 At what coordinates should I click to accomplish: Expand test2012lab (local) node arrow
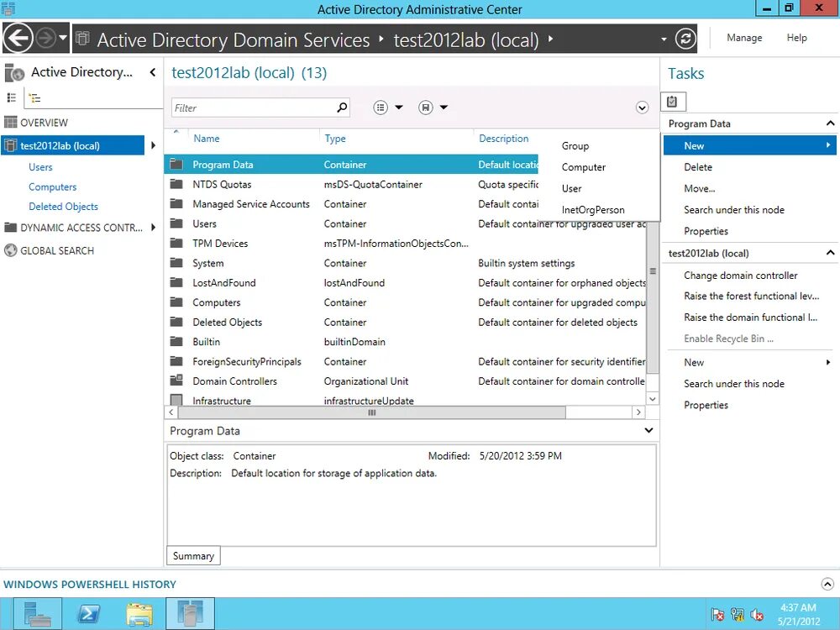point(153,145)
